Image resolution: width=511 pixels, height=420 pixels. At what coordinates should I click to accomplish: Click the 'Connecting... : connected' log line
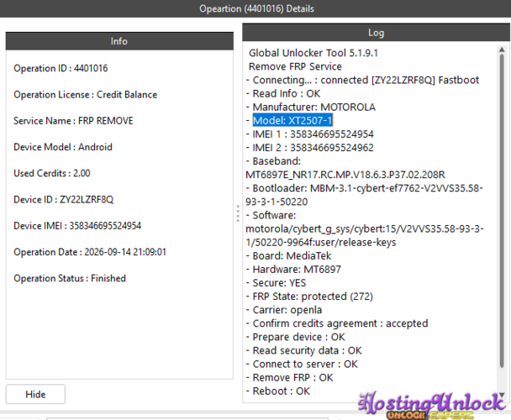362,80
